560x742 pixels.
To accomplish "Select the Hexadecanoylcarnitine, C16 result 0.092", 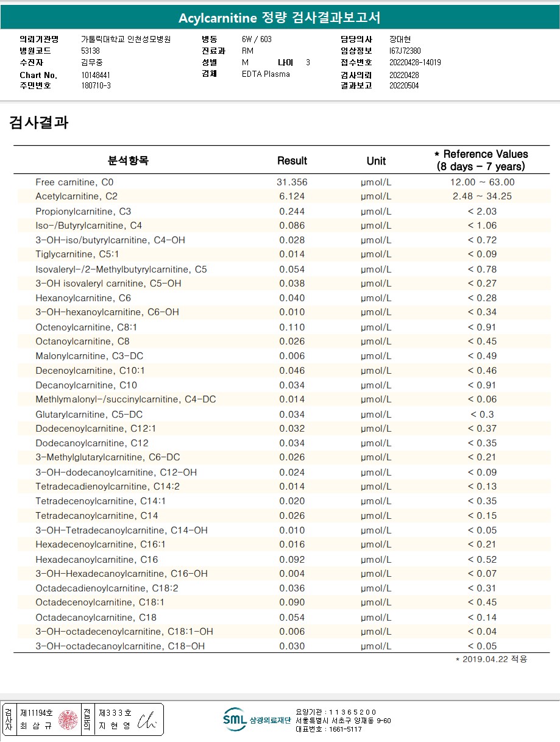I will coord(292,559).
